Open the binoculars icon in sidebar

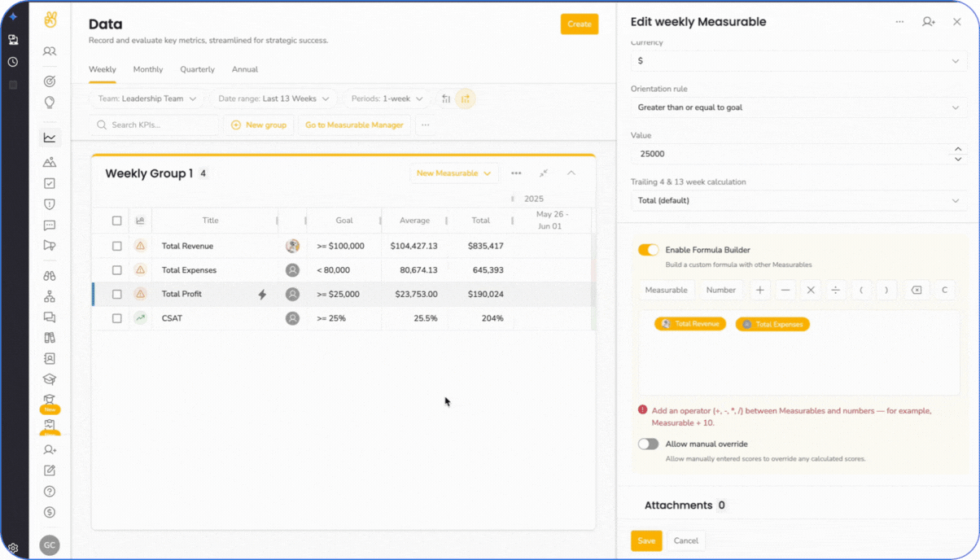pos(50,276)
